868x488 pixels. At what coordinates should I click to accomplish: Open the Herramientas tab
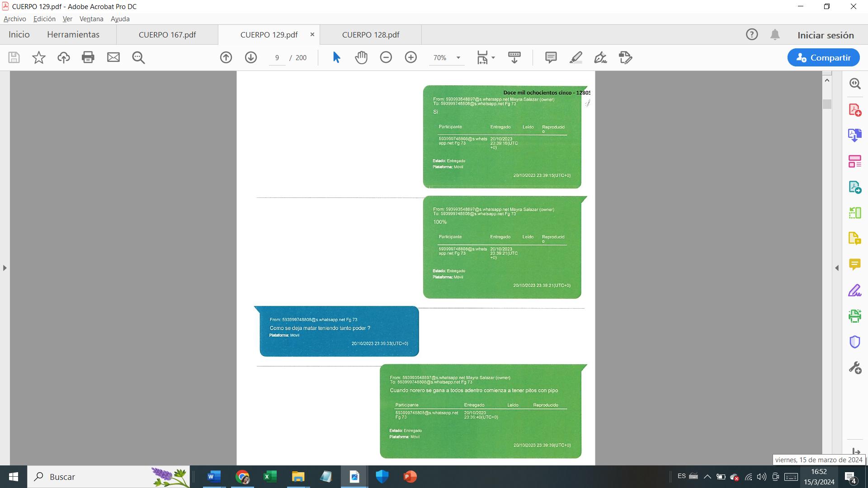coord(73,35)
